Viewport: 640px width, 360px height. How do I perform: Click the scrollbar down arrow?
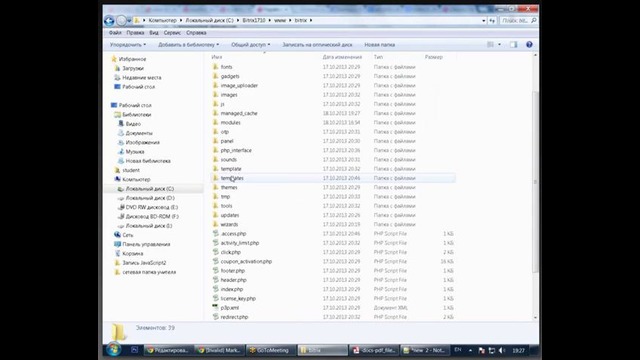point(536,317)
